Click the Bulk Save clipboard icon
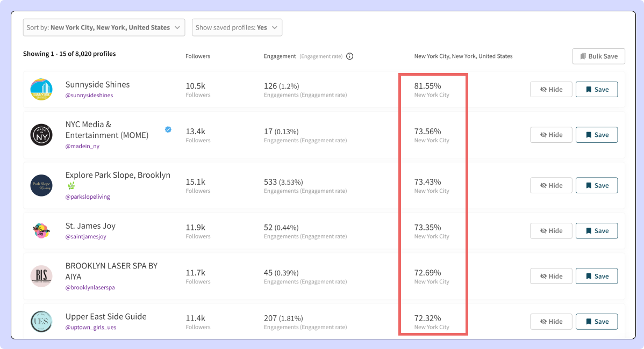 [x=584, y=56]
